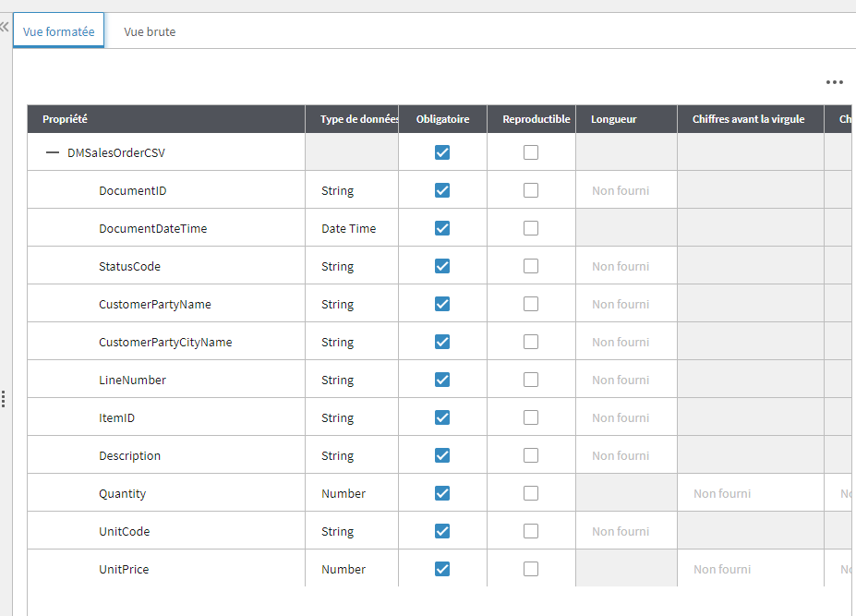
Task: Check Reproductible for Quantity
Action: click(x=531, y=493)
